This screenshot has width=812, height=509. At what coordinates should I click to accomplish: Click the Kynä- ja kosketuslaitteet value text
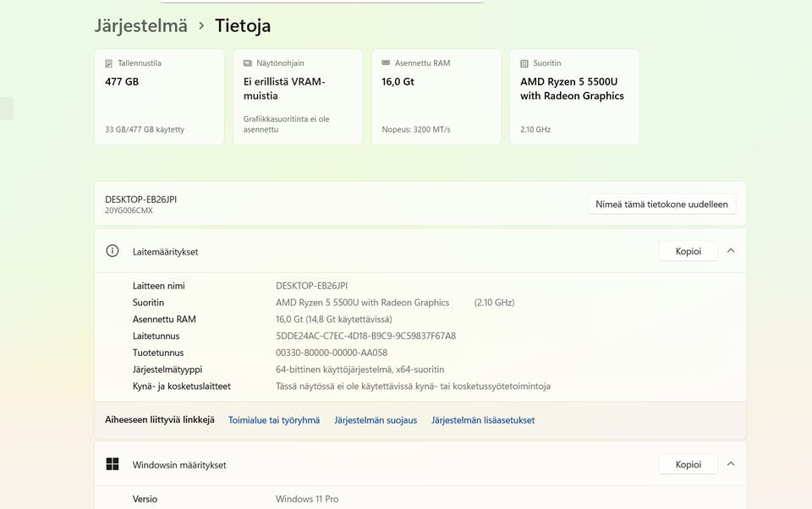(414, 386)
